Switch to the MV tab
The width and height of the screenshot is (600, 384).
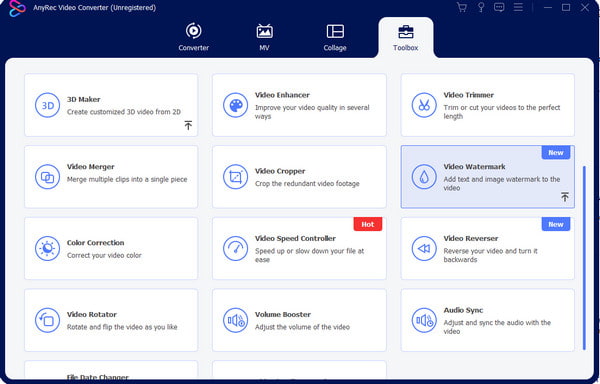[x=264, y=37]
